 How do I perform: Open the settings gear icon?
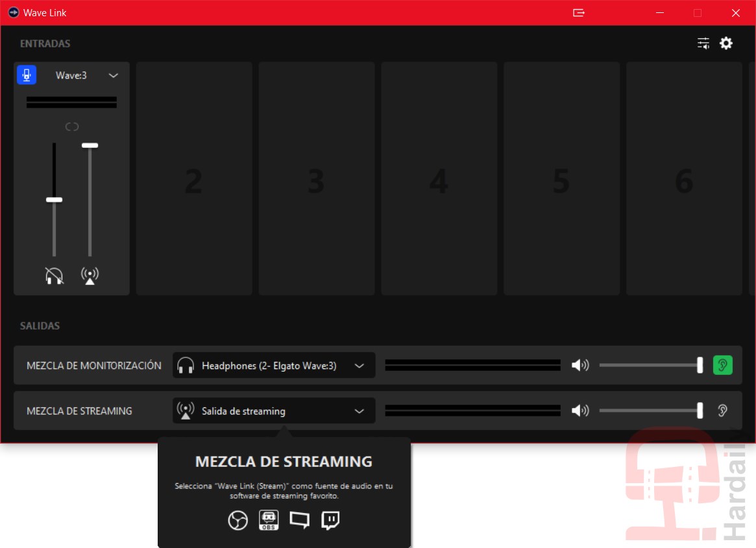[726, 43]
